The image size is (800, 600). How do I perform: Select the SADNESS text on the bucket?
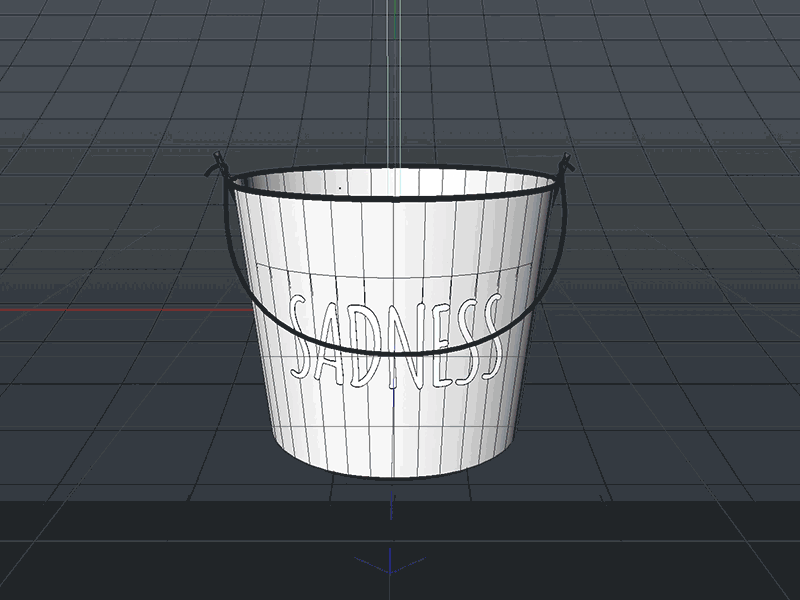(x=396, y=341)
